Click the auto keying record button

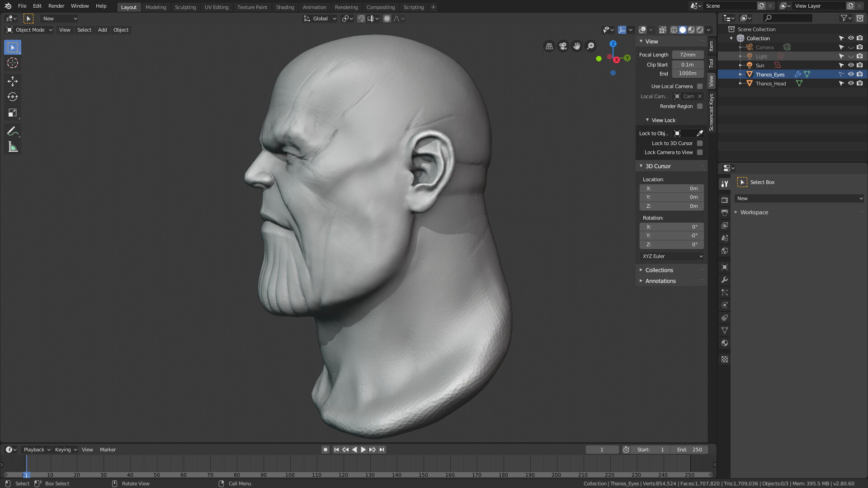[x=325, y=450]
